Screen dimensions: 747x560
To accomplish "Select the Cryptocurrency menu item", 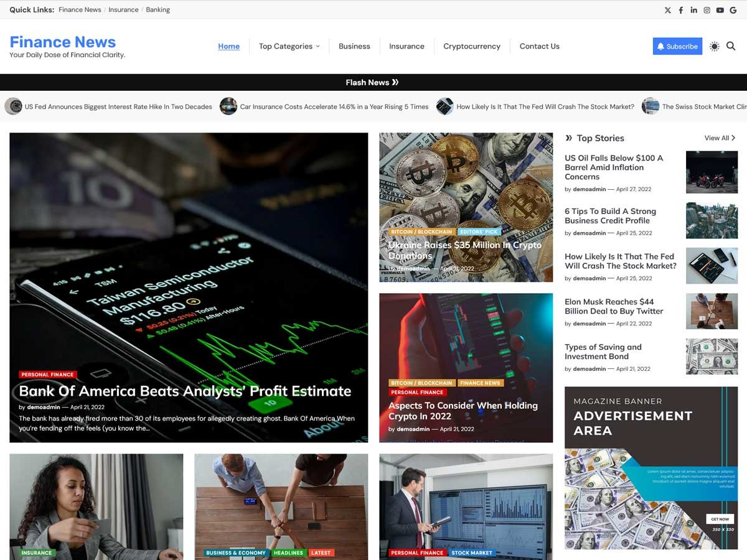I will click(x=471, y=46).
